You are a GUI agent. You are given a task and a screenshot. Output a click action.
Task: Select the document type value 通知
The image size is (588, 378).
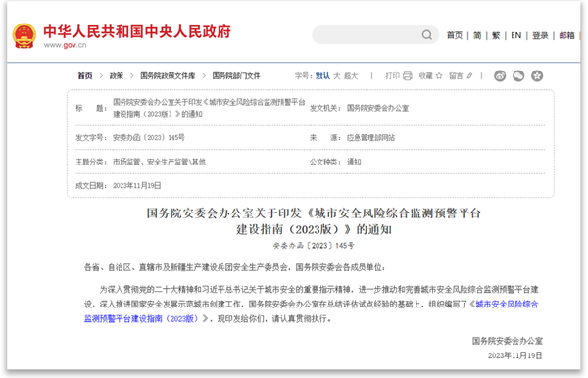click(x=354, y=162)
